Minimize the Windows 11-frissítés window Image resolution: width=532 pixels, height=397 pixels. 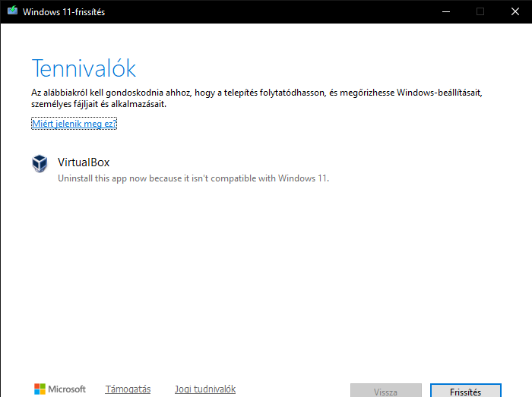446,12
